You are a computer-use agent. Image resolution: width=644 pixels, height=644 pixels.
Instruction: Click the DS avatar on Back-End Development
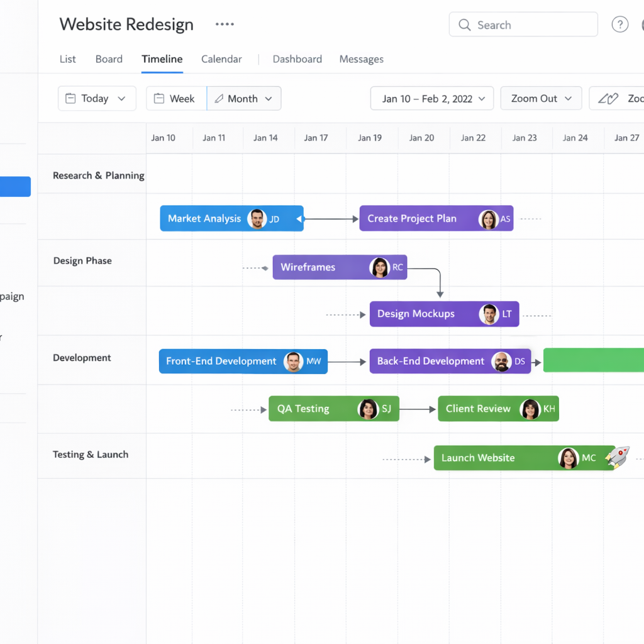click(x=501, y=362)
